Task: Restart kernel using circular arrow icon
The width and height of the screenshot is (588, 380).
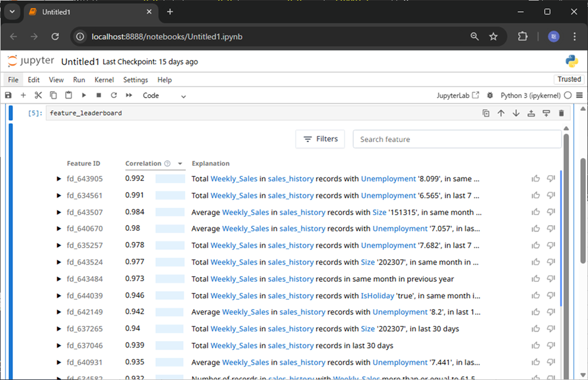Action: pos(114,95)
